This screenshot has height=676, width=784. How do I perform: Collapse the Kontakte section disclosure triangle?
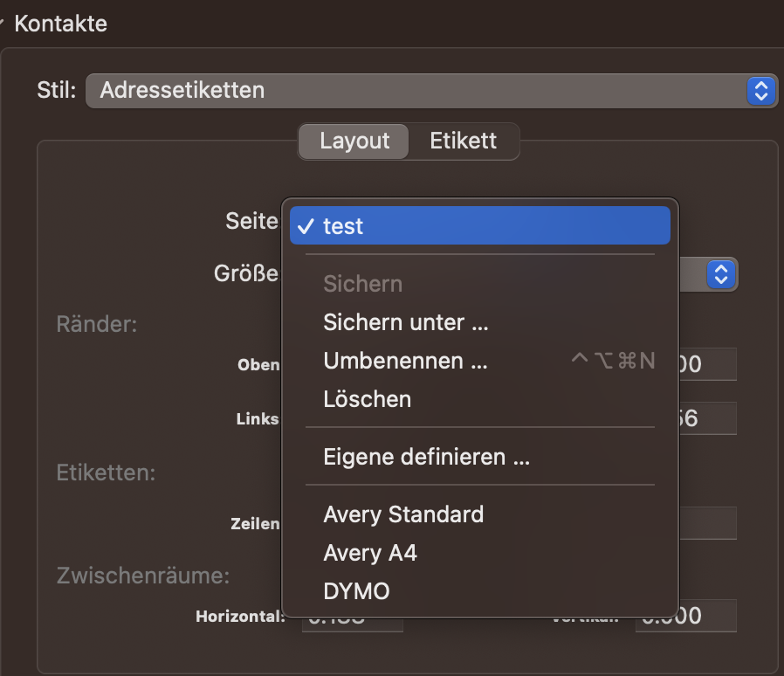[3, 24]
